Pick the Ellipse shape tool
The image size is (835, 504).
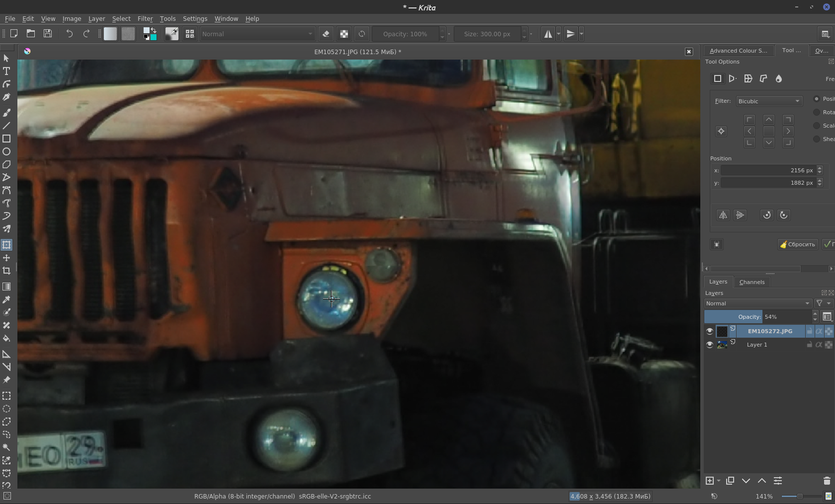coord(6,151)
